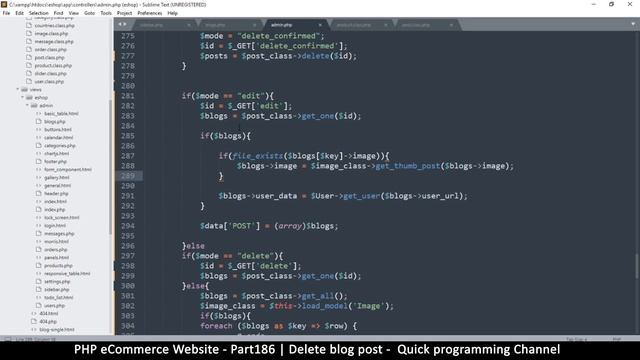Click file icon beside header.php
The height and width of the screenshot is (360, 640).
[x=38, y=193]
